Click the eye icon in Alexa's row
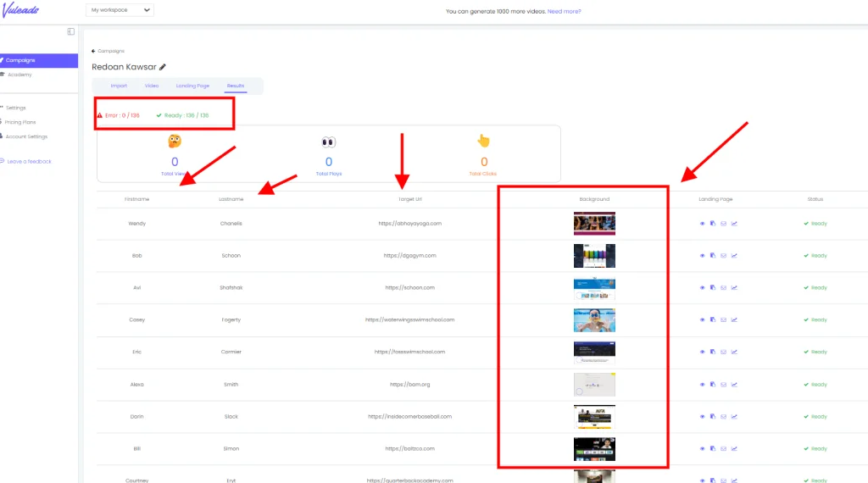The height and width of the screenshot is (483, 868). point(702,385)
